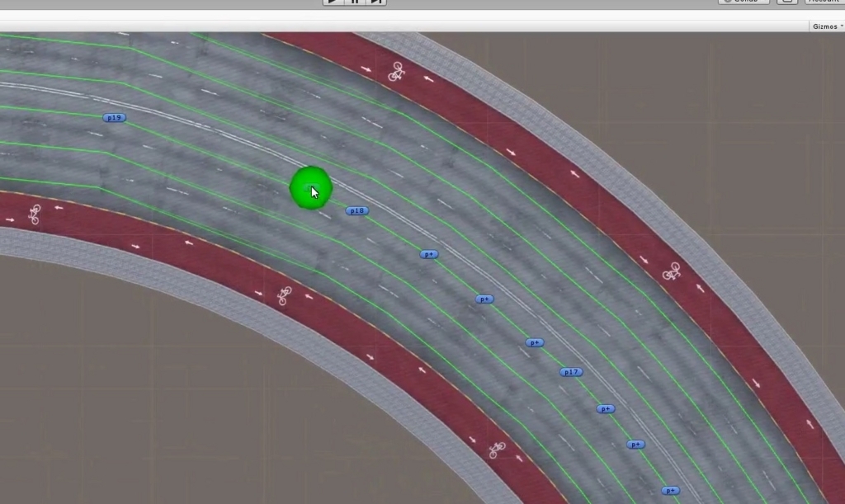Viewport: 845px width, 504px height.
Task: Click the middle p+ between p18 and p17
Action: [x=484, y=299]
